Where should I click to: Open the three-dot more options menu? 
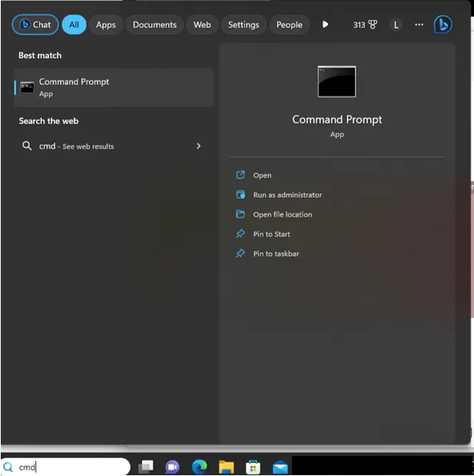419,25
